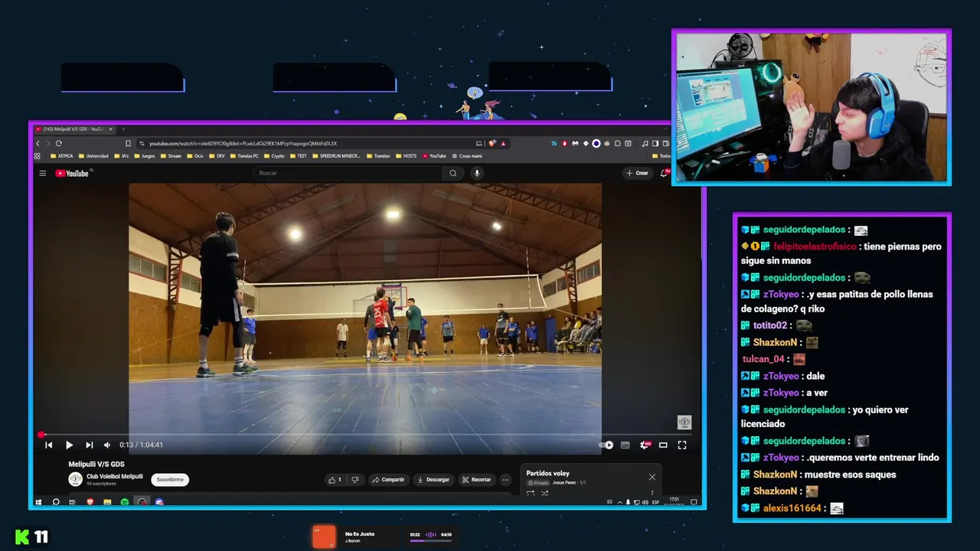Open the Universidad bookmarks folder

[x=93, y=156]
